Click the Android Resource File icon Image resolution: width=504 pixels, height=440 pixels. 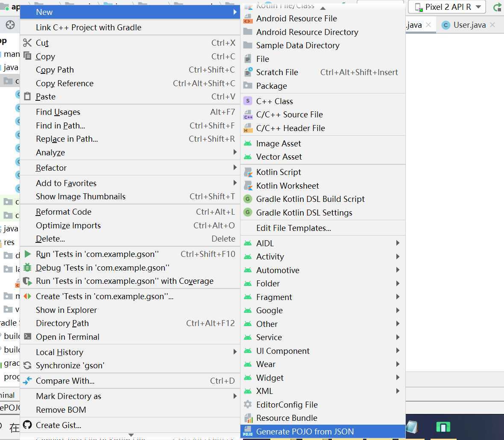pyautogui.click(x=248, y=19)
